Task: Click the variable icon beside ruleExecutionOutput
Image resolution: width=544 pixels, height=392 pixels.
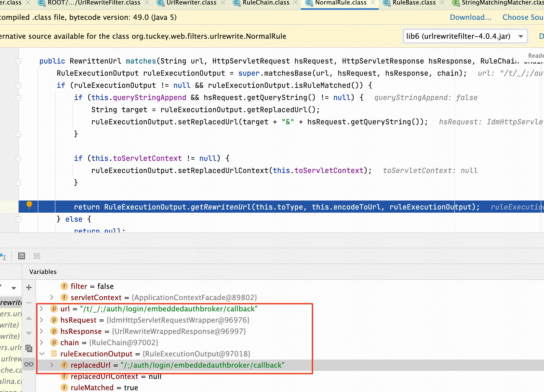Action: point(54,354)
